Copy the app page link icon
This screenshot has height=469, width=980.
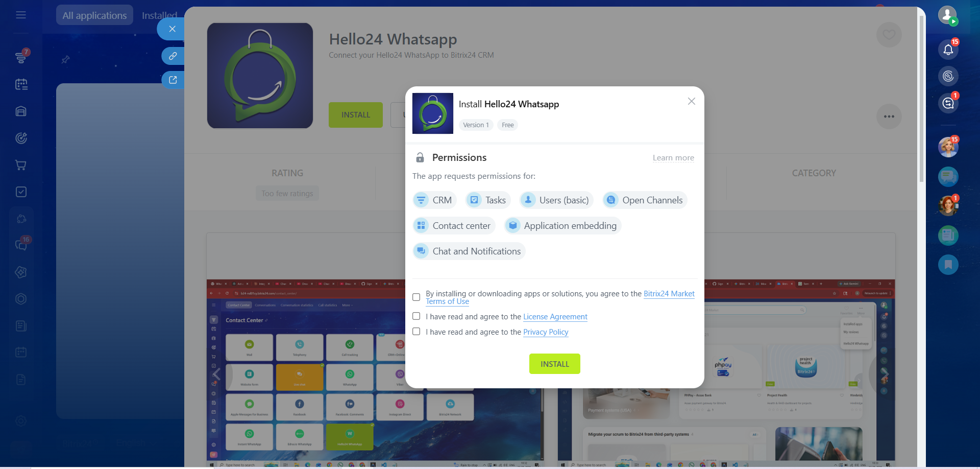[173, 56]
